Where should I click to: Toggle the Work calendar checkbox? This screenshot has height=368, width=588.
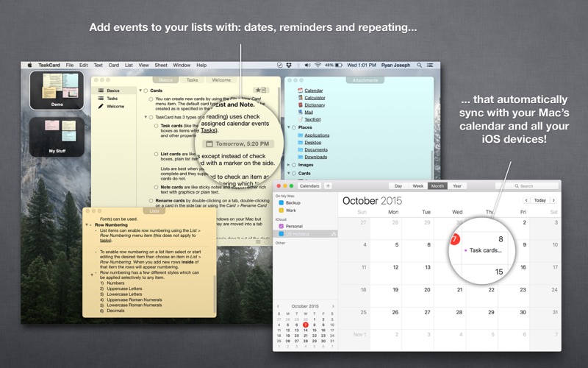click(281, 210)
